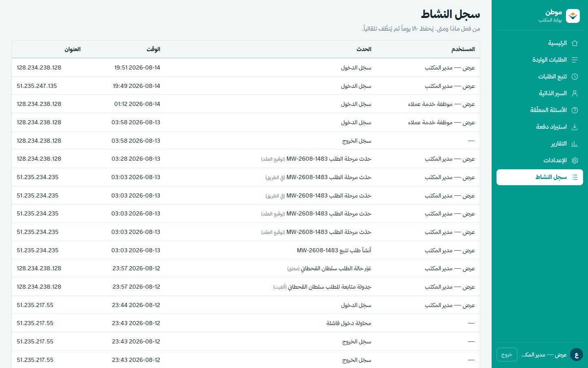Viewport: 588px width, 368px height.
Task: Click the timestamp 19:51 2026-08-14
Action: click(x=137, y=67)
